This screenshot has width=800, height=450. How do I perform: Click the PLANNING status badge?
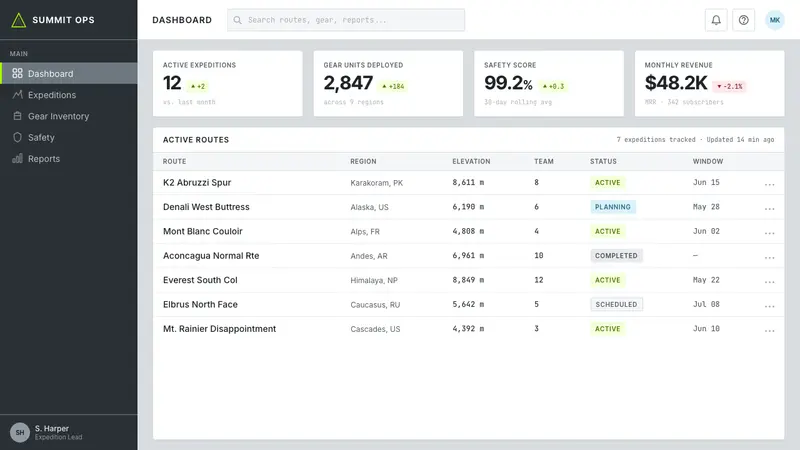613,207
